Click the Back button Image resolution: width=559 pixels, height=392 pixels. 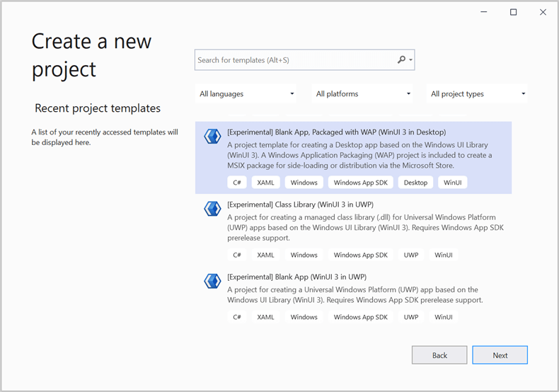[439, 355]
